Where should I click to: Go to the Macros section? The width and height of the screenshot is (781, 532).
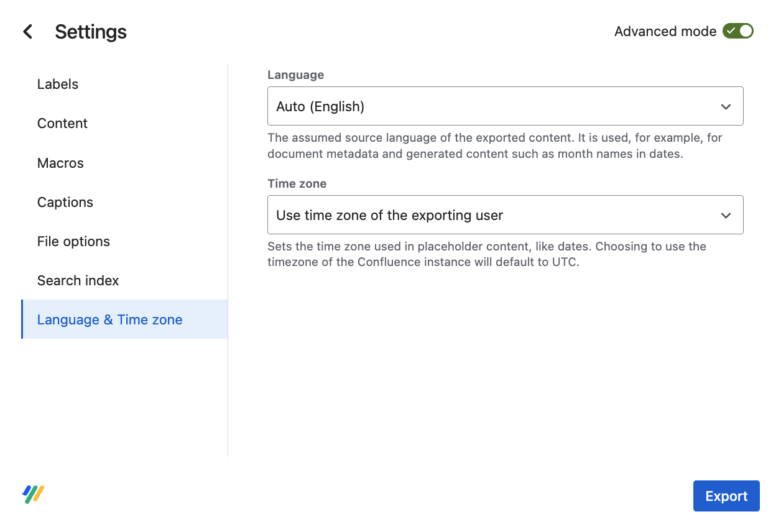coord(60,163)
